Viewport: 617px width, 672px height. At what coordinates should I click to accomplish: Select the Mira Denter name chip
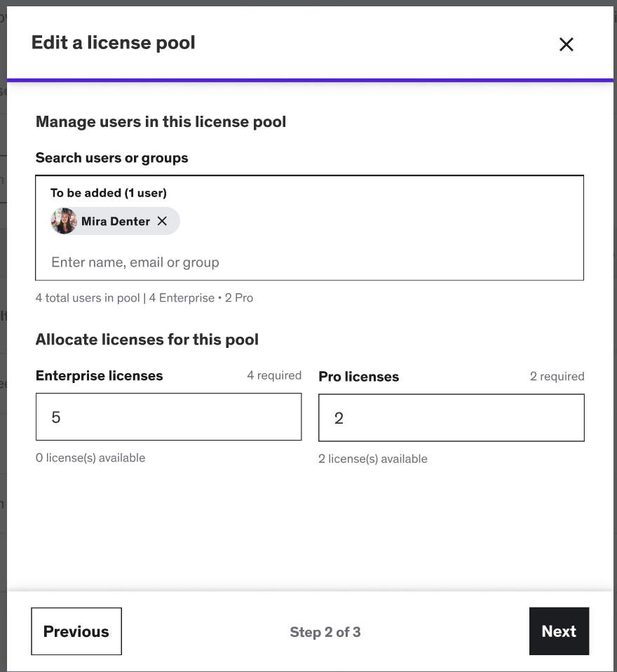116,221
